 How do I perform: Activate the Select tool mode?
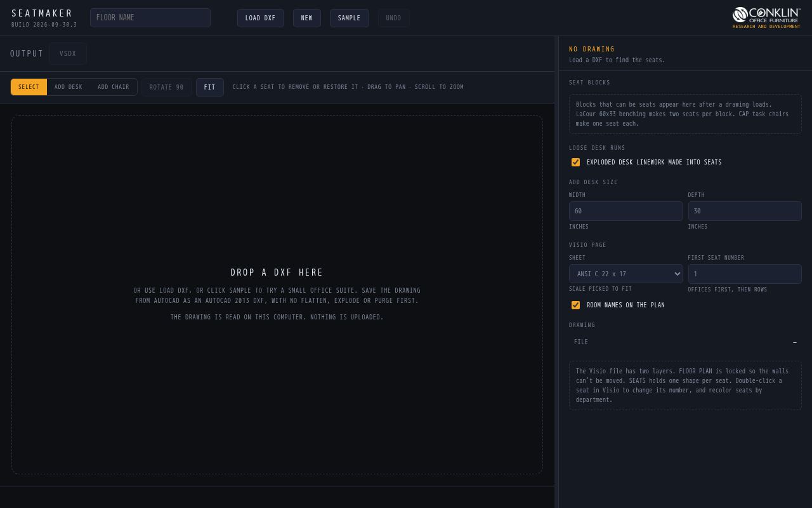point(29,87)
